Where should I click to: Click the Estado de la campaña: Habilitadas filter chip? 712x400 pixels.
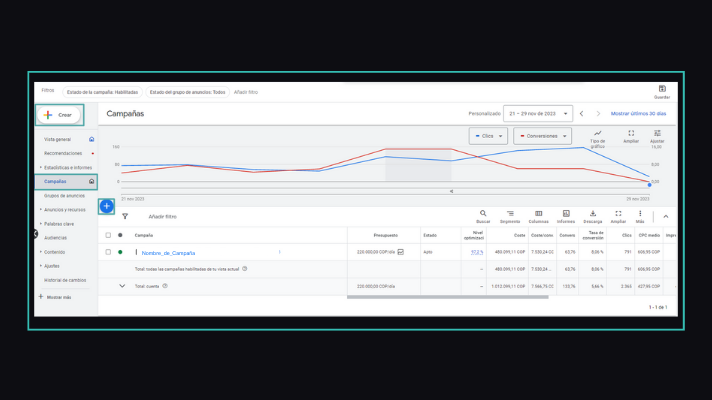(x=102, y=92)
